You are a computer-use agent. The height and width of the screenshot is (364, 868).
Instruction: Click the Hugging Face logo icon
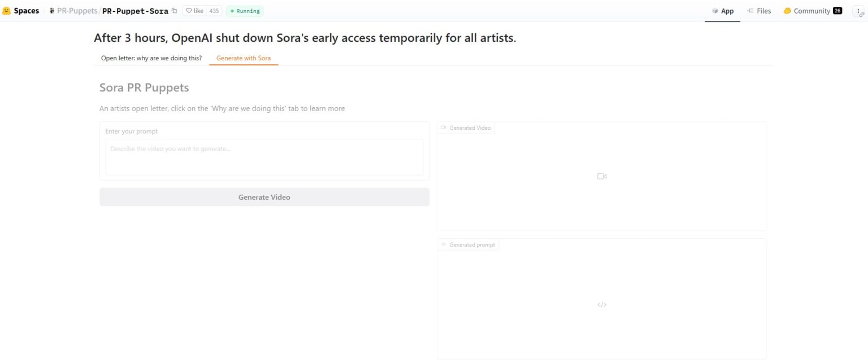pos(7,11)
